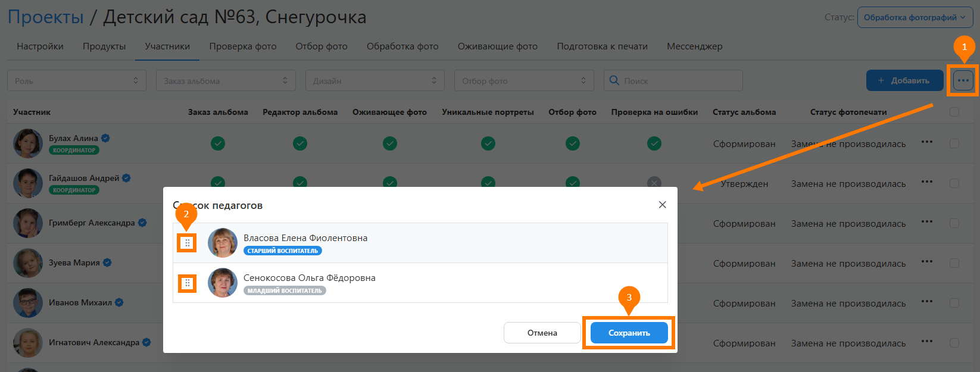Screen dimensions: 980x372
Task: Click the Отмена button
Action: (542, 333)
